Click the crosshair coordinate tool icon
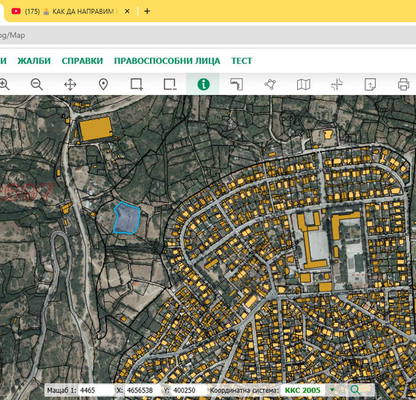 tap(337, 85)
